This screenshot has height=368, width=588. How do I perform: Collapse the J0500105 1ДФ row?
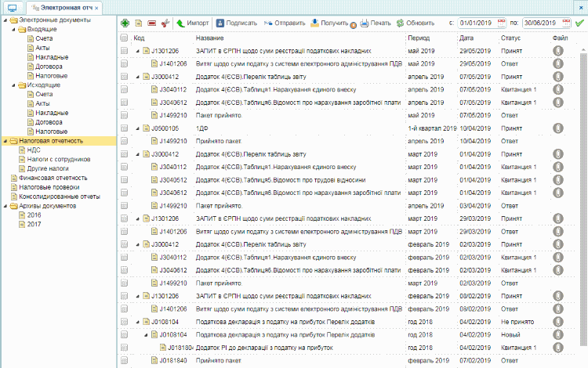point(138,128)
